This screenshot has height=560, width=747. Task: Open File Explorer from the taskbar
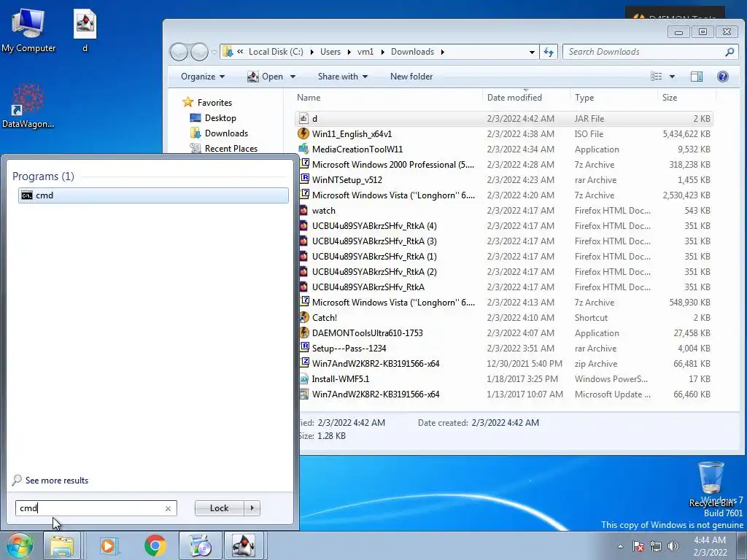(x=62, y=545)
